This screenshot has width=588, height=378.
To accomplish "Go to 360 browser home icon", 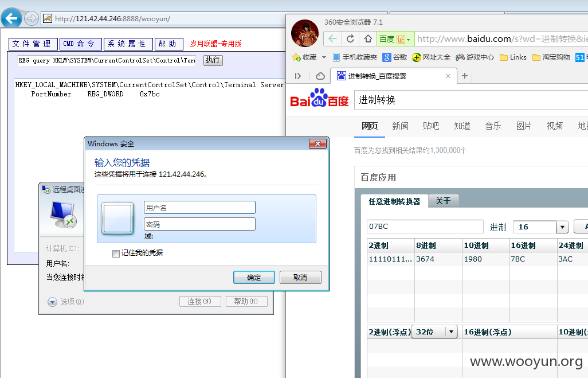I will click(x=368, y=38).
